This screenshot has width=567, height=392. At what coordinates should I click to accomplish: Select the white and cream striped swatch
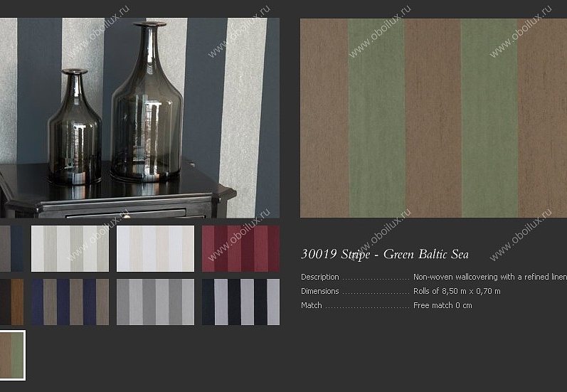(156, 248)
